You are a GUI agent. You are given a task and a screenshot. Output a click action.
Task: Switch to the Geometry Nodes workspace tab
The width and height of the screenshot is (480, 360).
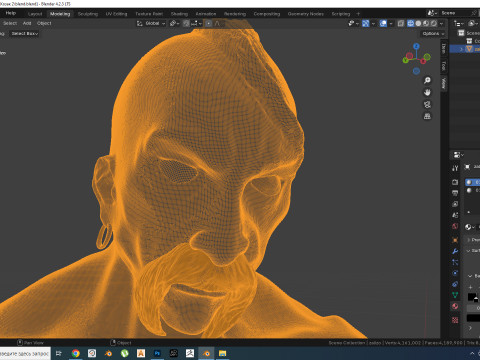pyautogui.click(x=306, y=14)
